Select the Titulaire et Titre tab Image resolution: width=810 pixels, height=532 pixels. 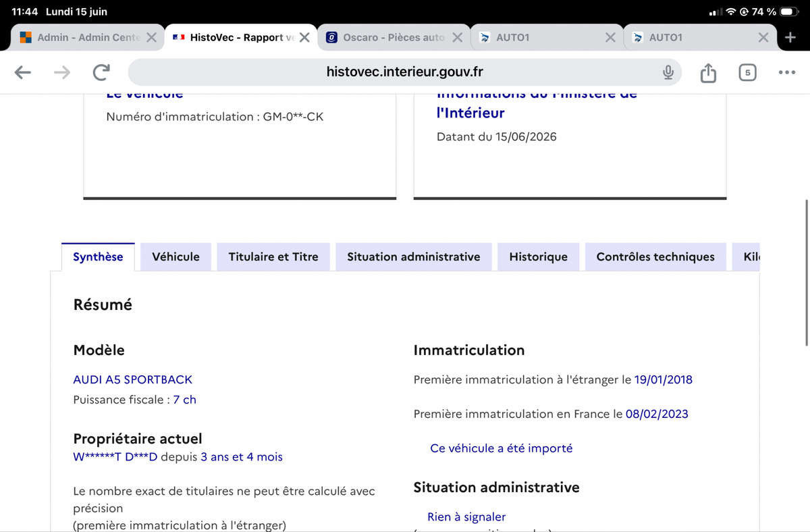pos(273,257)
